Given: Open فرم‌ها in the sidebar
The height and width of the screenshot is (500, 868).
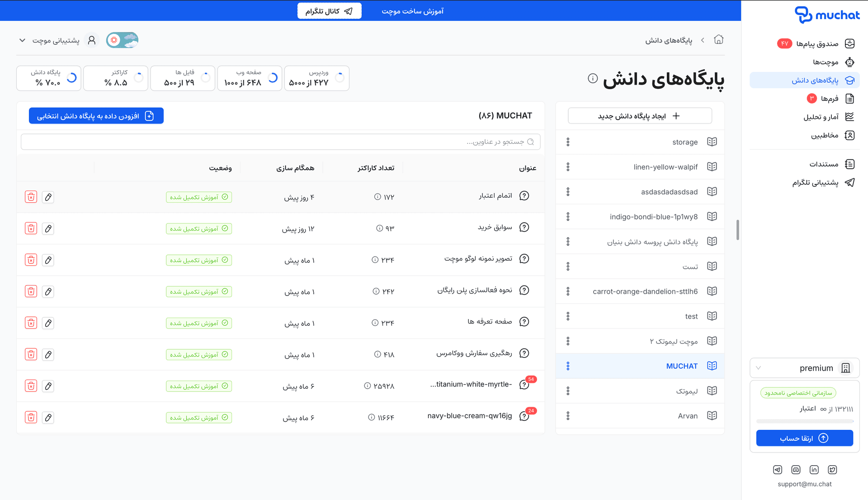Looking at the screenshot, I should pos(805,98).
